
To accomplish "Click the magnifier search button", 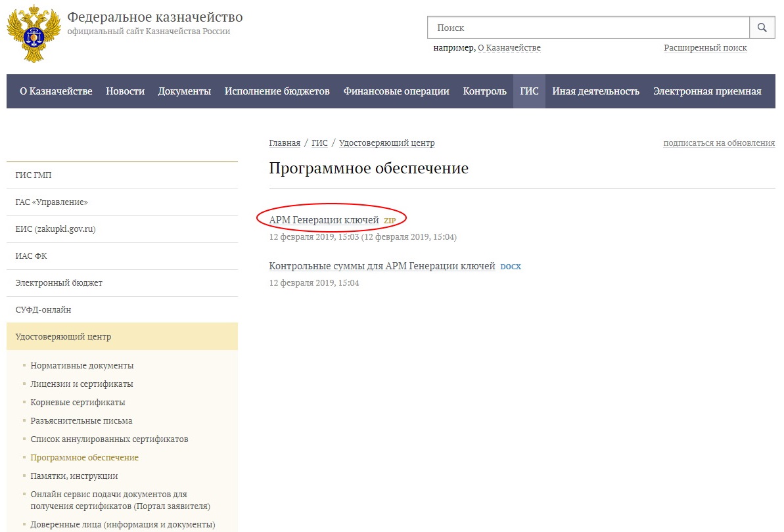I will [x=762, y=28].
